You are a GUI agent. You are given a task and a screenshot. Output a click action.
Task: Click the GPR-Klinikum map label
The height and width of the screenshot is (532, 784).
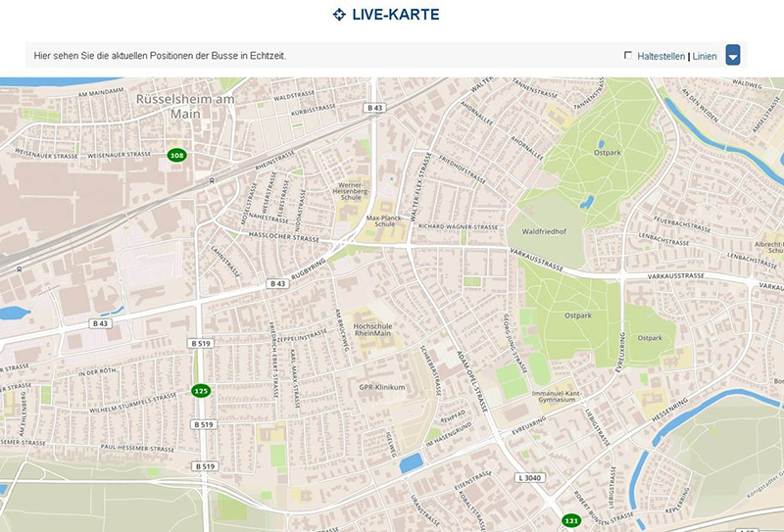click(x=382, y=387)
